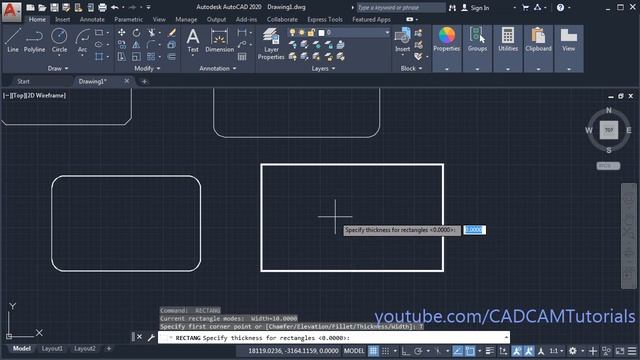Click the Explode tool icon
640x360 pixels.
tap(172, 44)
